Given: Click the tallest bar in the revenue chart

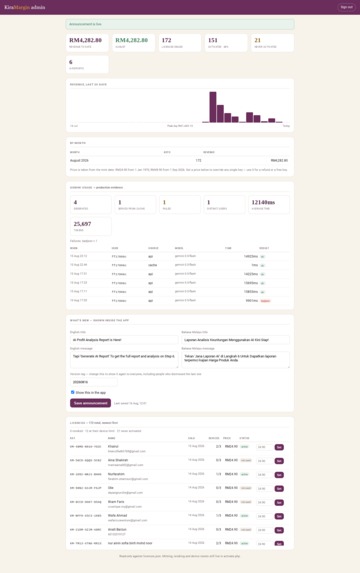Looking at the screenshot, I should 213,107.
